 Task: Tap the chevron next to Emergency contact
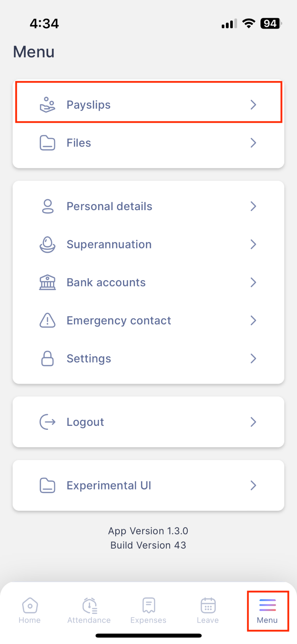click(253, 320)
